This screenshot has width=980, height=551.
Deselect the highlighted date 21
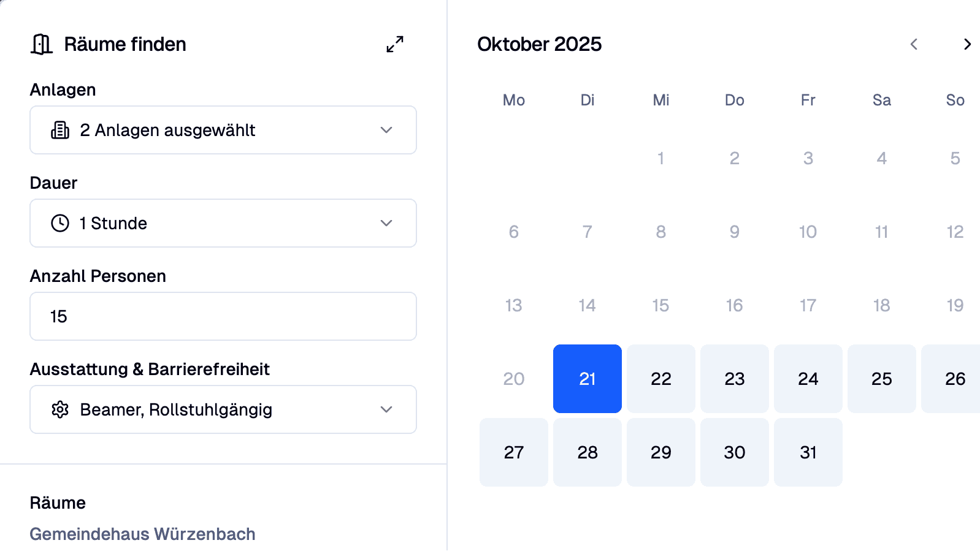pyautogui.click(x=587, y=379)
